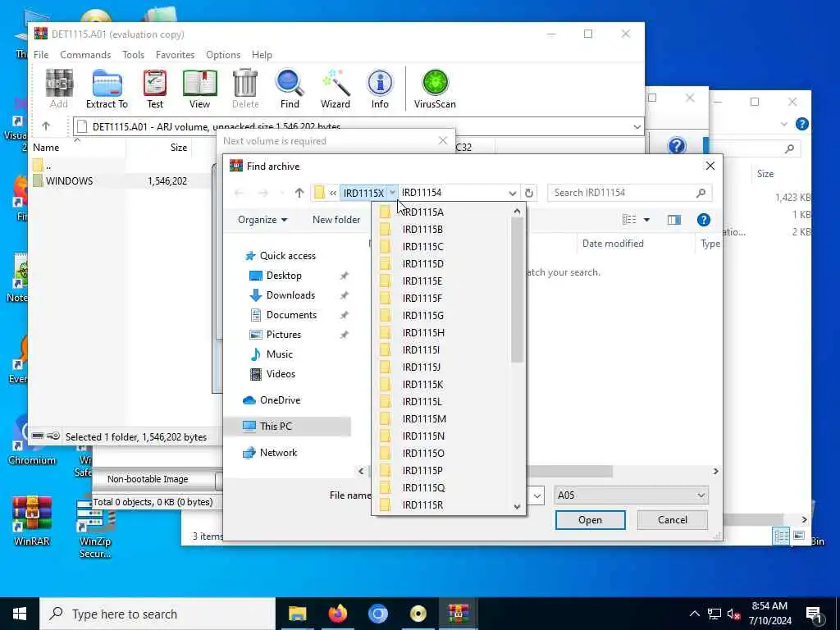Screen dimensions: 840x630
Task: Click the clock in the taskbar
Action: [769, 614]
